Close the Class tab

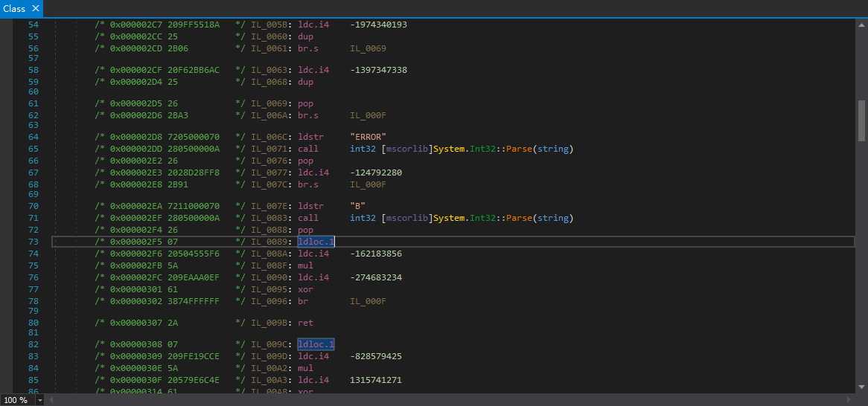[x=35, y=9]
